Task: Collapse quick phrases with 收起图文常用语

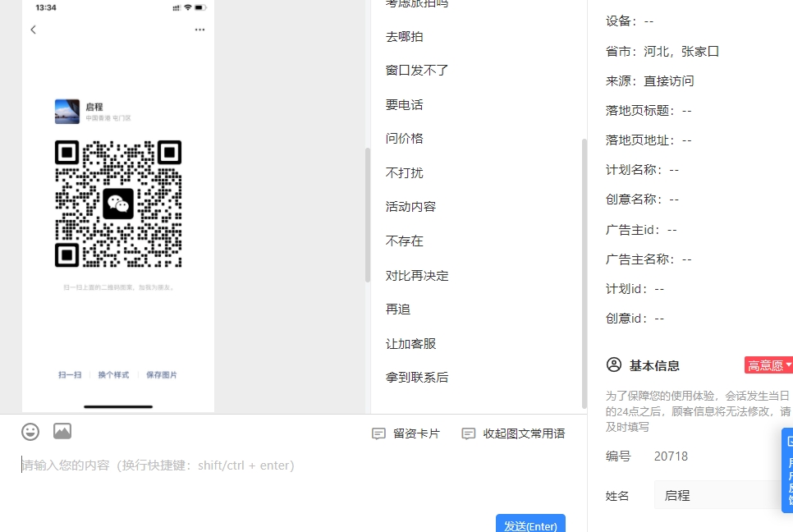Action: (x=513, y=433)
